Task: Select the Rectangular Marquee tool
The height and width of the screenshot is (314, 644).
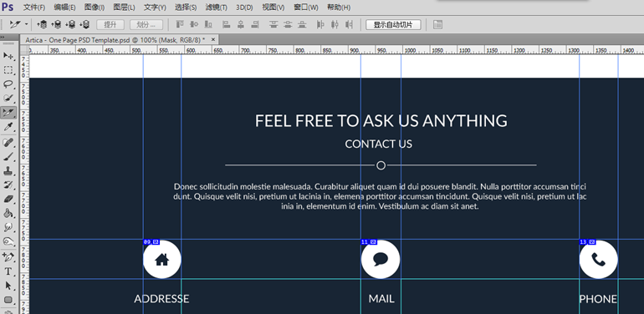Action: [8, 69]
